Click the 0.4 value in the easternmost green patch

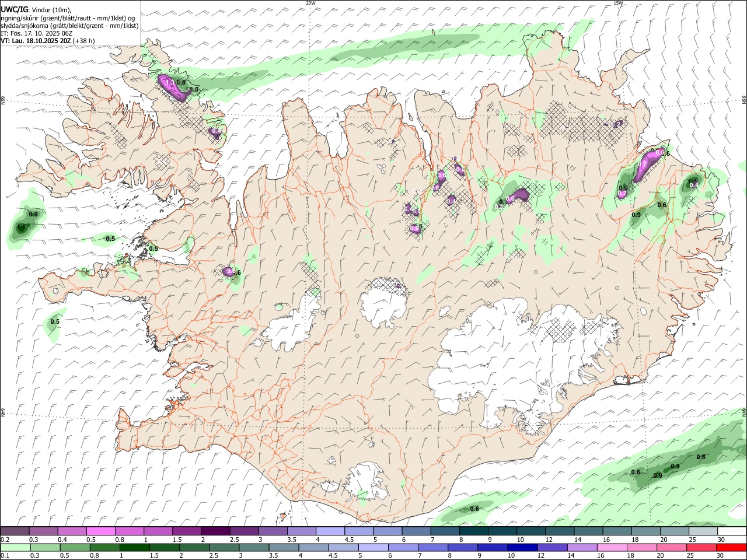pos(693,185)
